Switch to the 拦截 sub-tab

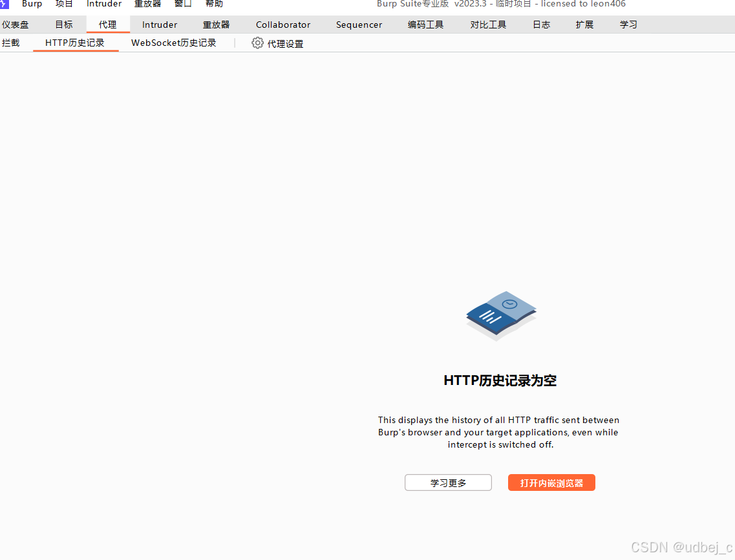tap(11, 43)
